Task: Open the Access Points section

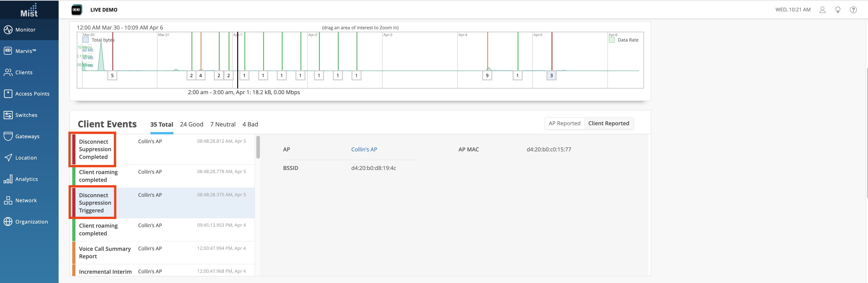Action: point(32,94)
